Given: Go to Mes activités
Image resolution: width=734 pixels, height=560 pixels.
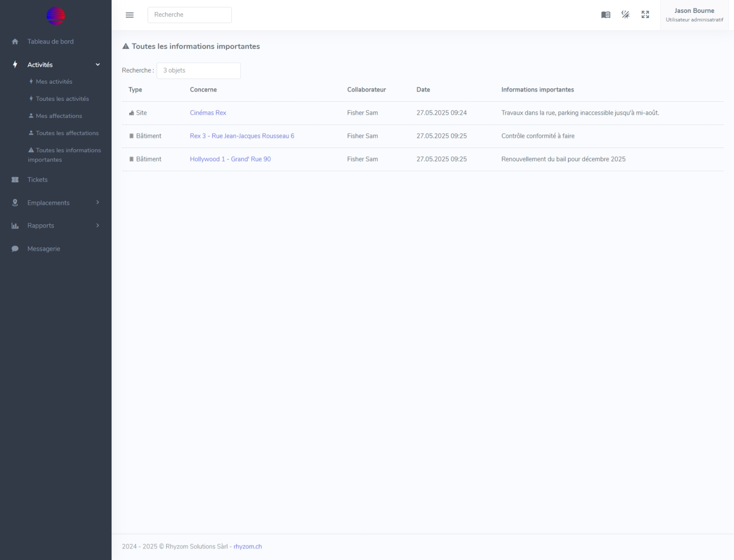Looking at the screenshot, I should click(54, 82).
